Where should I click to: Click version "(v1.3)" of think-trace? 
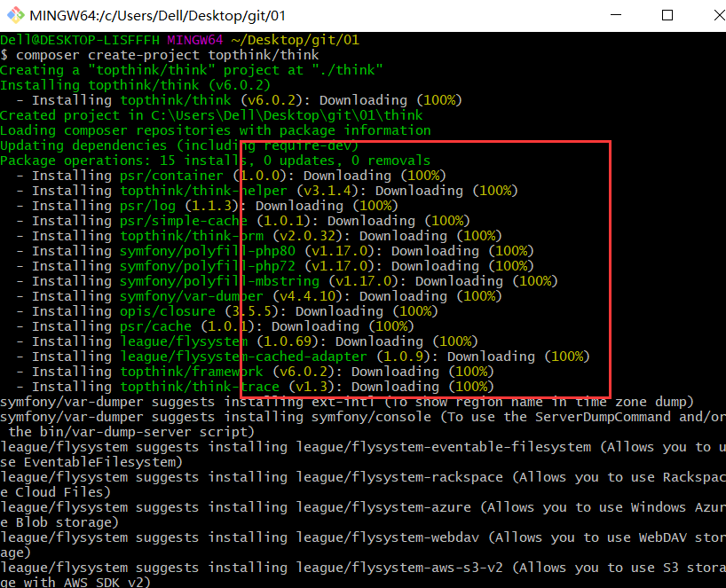click(312, 387)
